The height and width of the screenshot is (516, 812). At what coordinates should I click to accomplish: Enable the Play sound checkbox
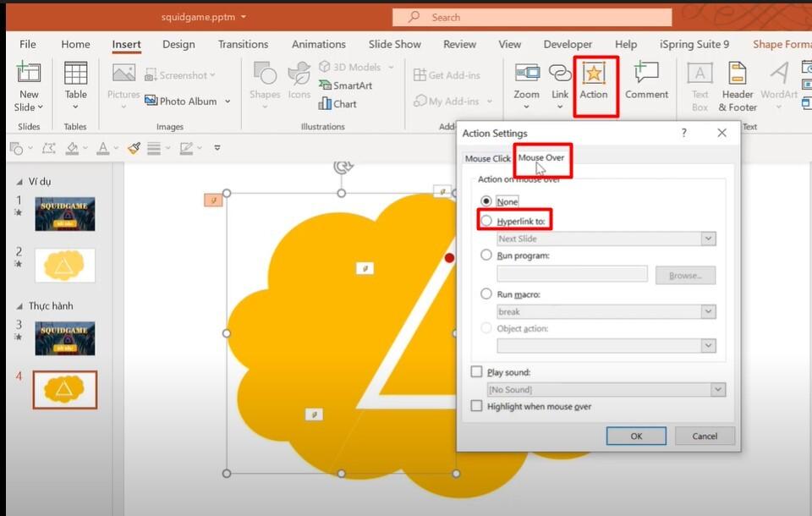point(476,371)
